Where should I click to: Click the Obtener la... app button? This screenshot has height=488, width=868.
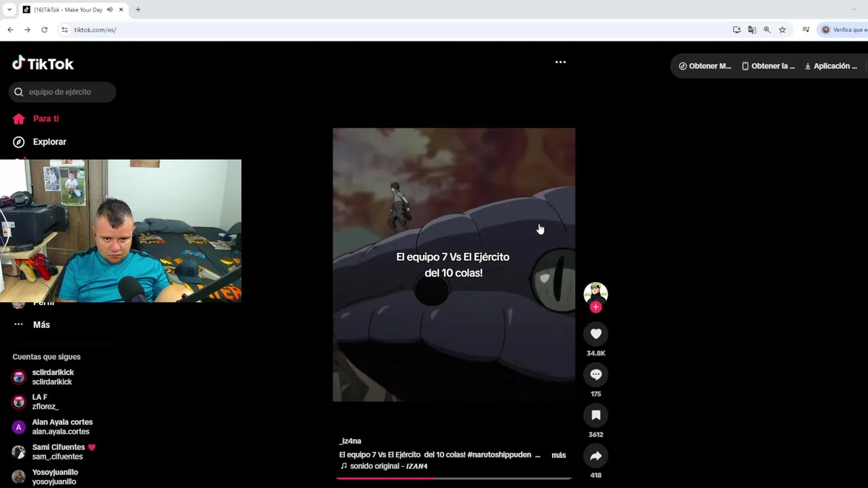(768, 66)
